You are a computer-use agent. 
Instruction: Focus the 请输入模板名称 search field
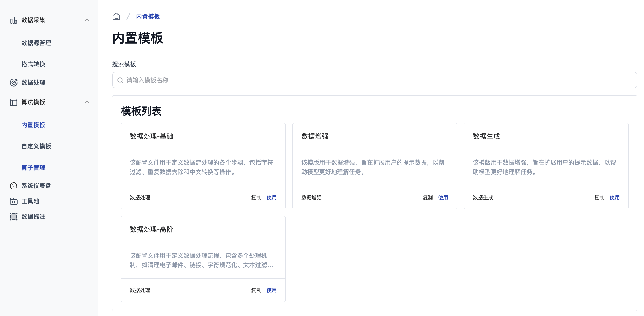tap(374, 80)
